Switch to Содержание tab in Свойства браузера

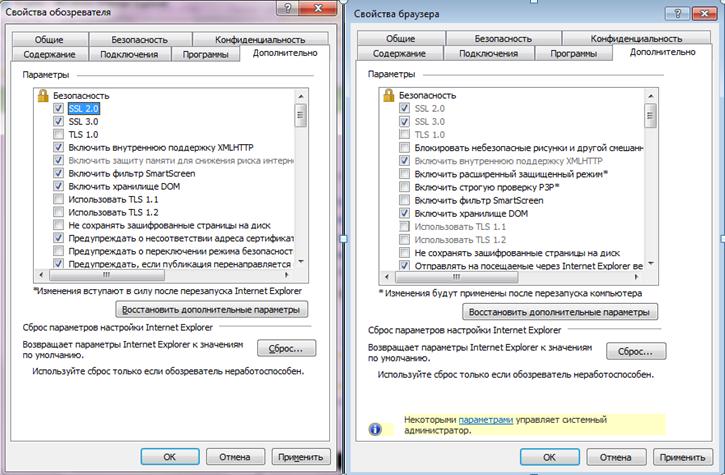pos(399,53)
